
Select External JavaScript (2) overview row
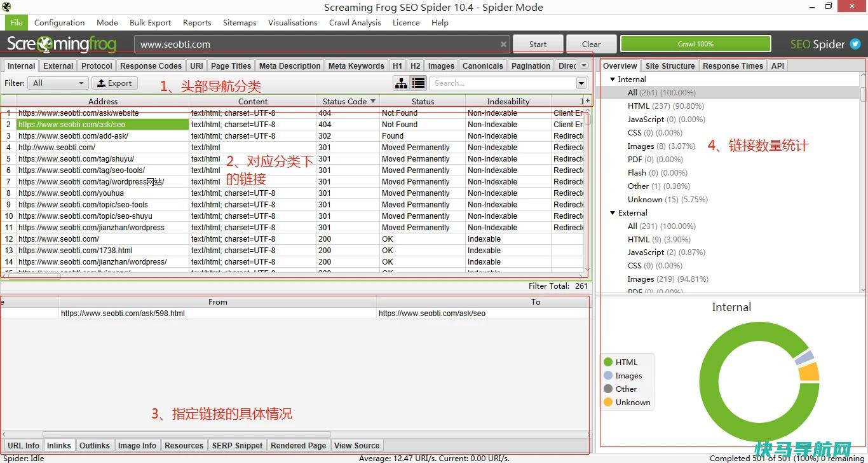667,252
